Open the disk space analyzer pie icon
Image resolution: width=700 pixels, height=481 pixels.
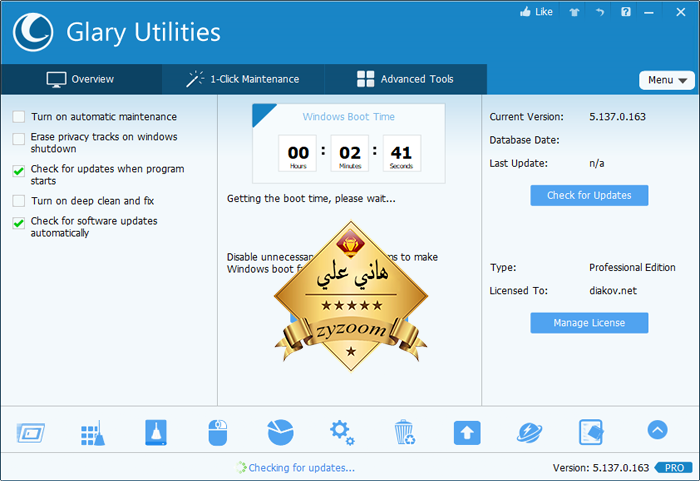pyautogui.click(x=280, y=432)
